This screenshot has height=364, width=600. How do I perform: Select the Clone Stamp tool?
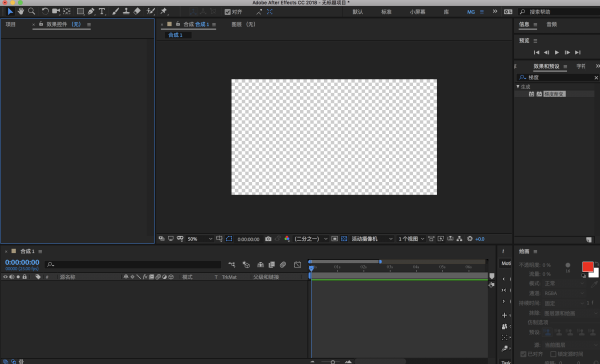pos(126,11)
